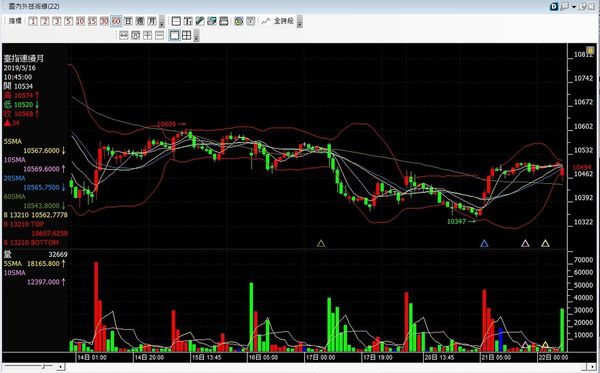The image size is (600, 373).
Task: Open the timeframe toolbar overflow arrow
Action: point(162,22)
